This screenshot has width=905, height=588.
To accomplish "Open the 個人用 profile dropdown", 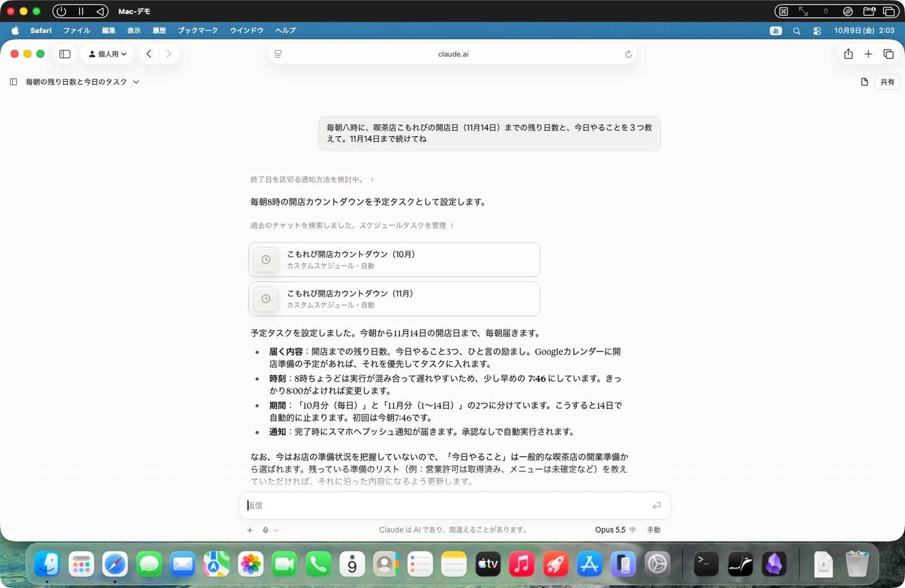I will tap(107, 54).
